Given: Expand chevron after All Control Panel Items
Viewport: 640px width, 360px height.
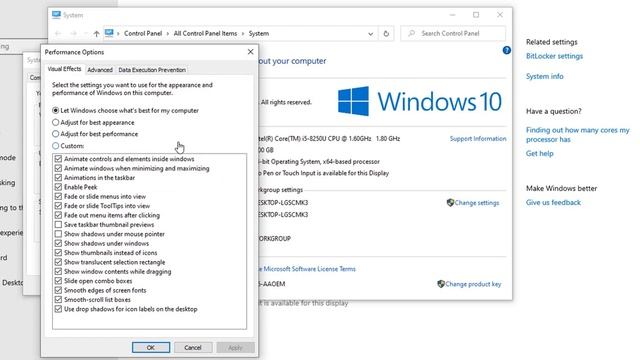Looking at the screenshot, I should 243,33.
